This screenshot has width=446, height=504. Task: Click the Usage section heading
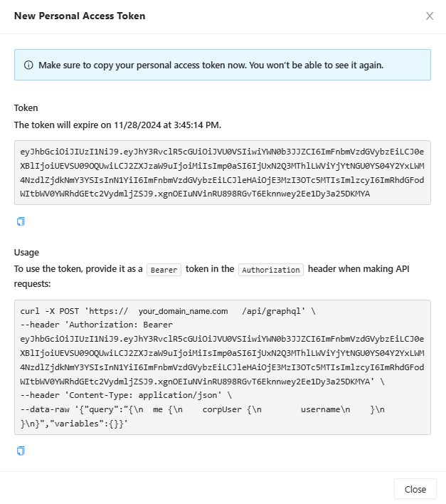coord(26,252)
